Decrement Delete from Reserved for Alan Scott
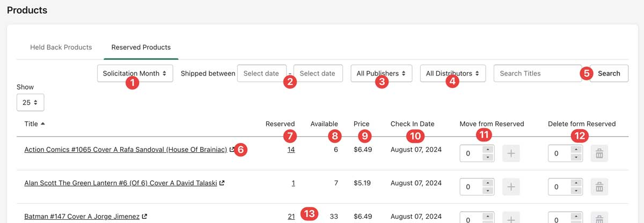 [576, 190]
